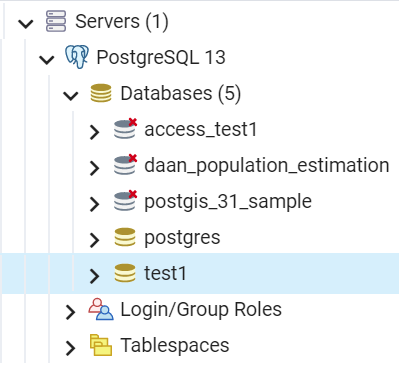
Task: Select the daan_population_estimation label
Action: point(267,166)
